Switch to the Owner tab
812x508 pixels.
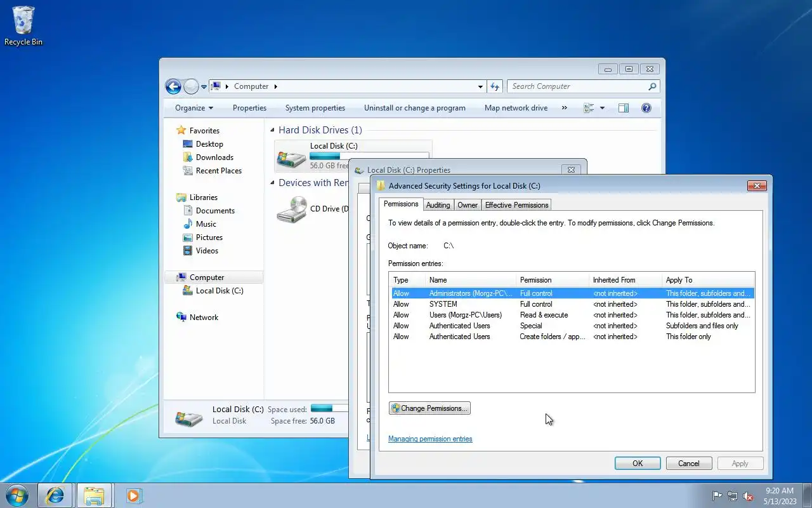pyautogui.click(x=468, y=205)
